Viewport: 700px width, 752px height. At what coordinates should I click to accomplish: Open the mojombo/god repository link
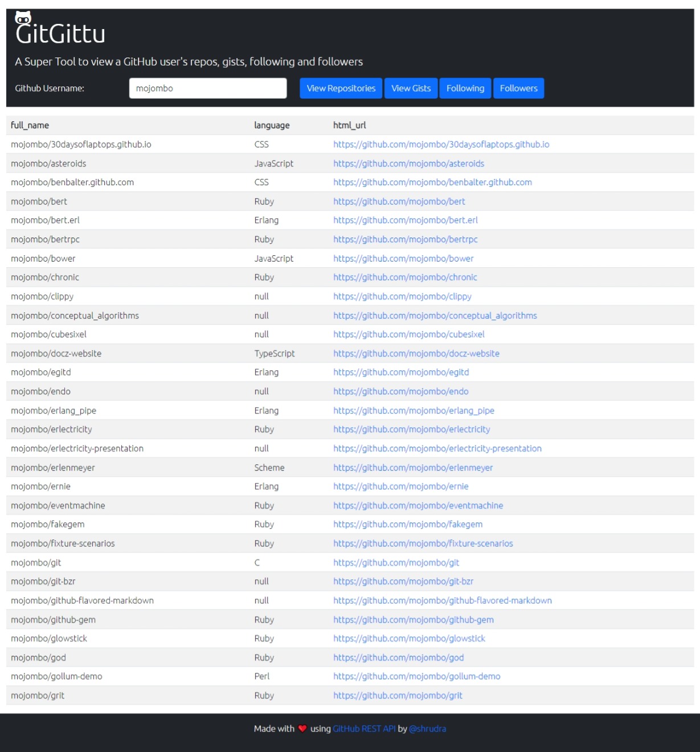(x=399, y=657)
